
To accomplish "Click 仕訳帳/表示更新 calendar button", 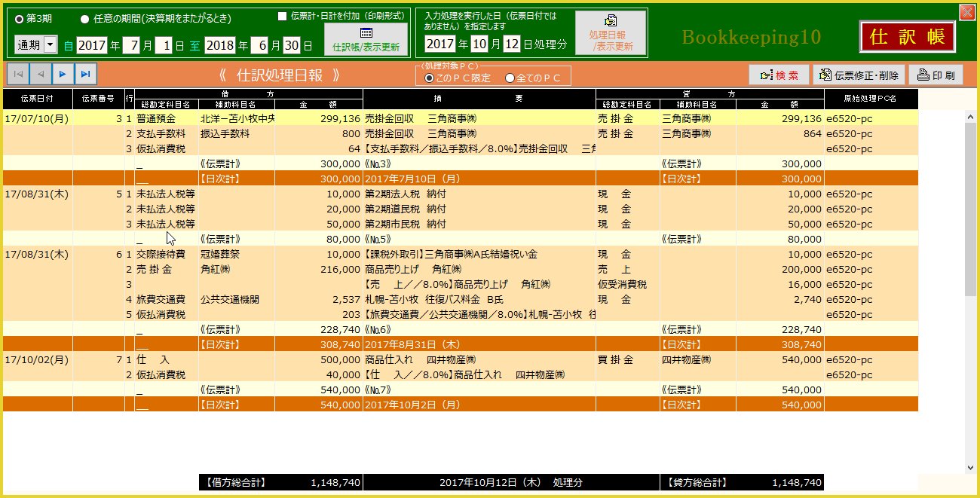I will click(366, 39).
